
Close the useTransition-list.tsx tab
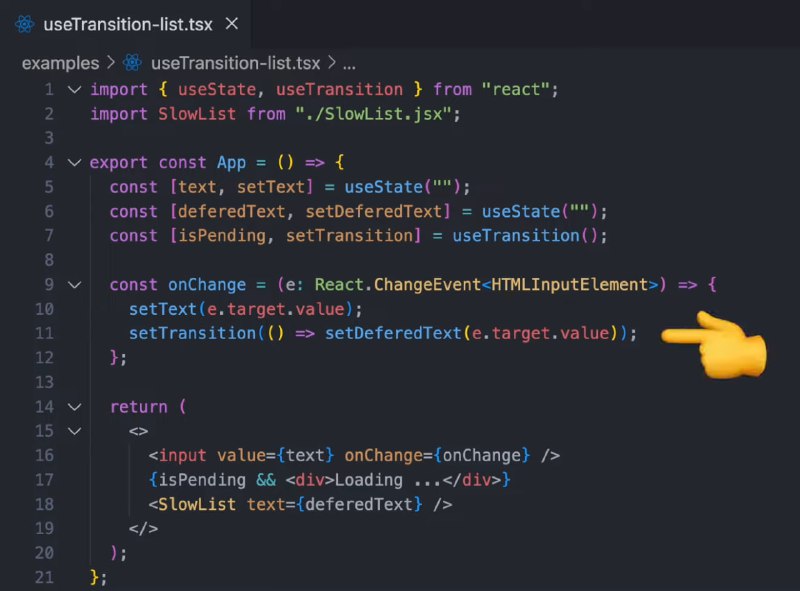(232, 23)
